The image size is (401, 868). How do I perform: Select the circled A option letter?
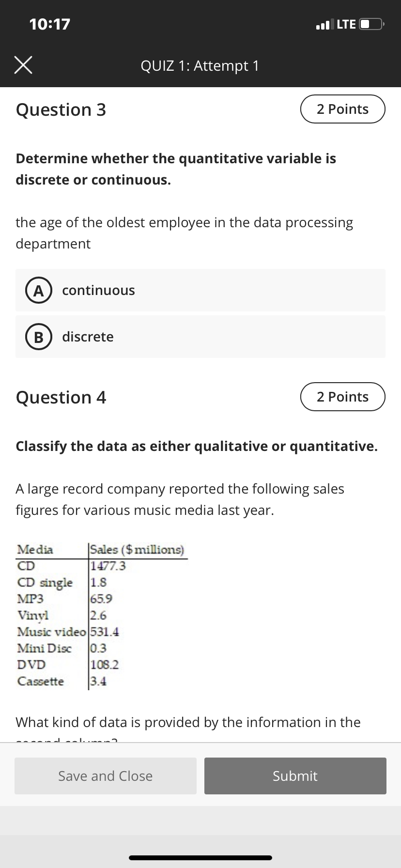35,291
